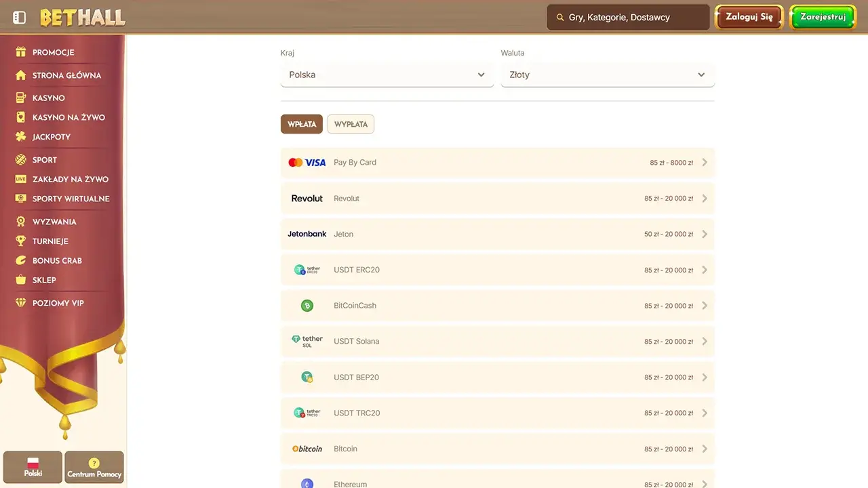Expand the USDT ERC20 row chevron
Screen dimensions: 868x488
(705, 270)
